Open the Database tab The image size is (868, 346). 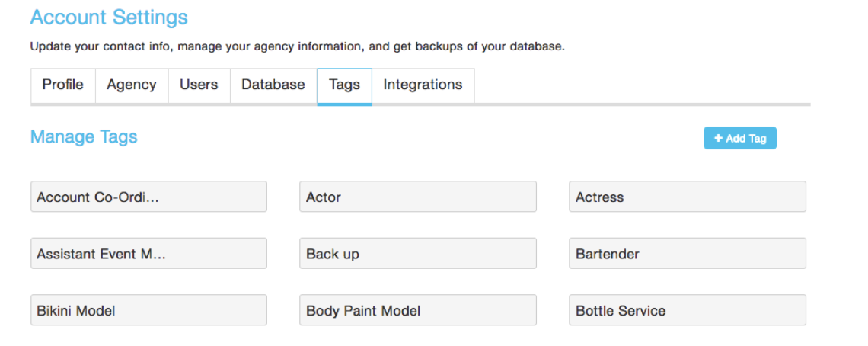(x=273, y=85)
